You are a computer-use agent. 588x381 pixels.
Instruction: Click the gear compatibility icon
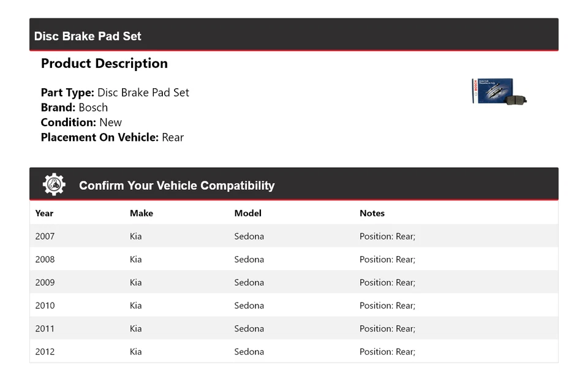tap(54, 184)
